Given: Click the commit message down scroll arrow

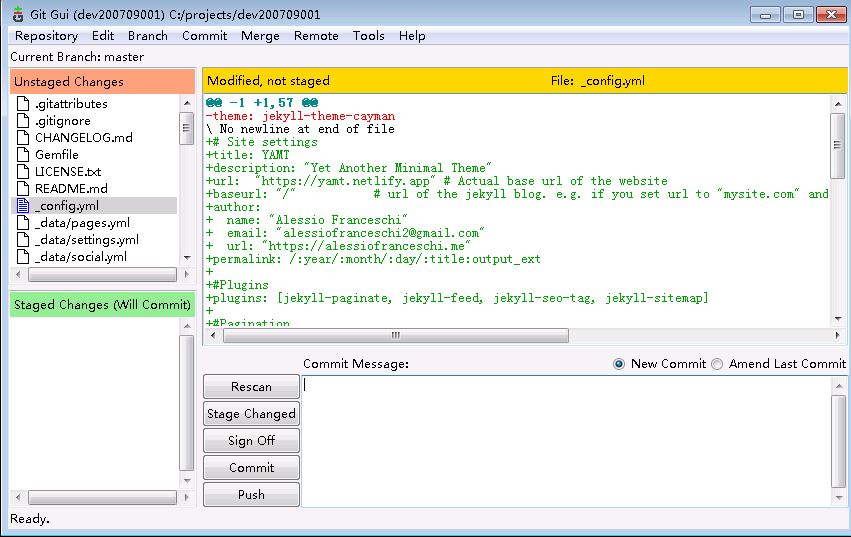Looking at the screenshot, I should coord(839,497).
